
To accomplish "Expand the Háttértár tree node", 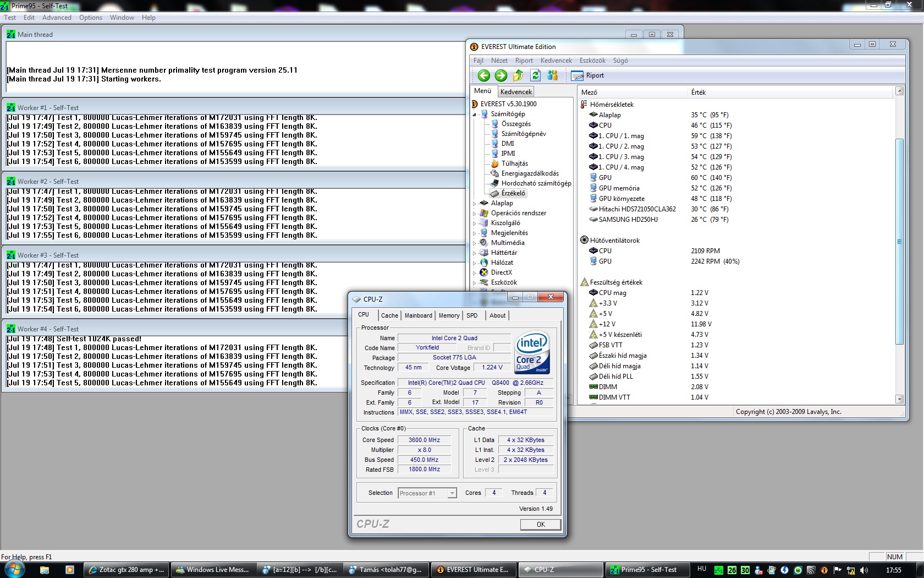I will [475, 253].
